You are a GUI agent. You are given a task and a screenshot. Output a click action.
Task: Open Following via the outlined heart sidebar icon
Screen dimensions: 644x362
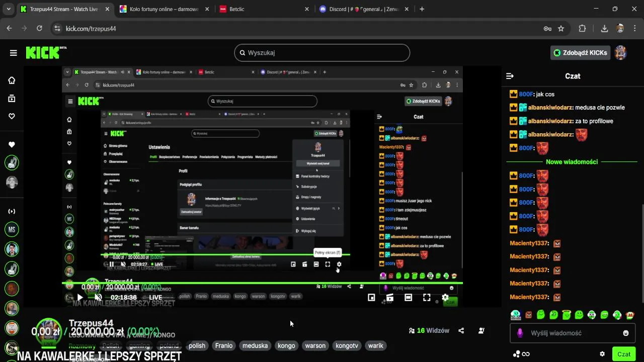coord(12,116)
